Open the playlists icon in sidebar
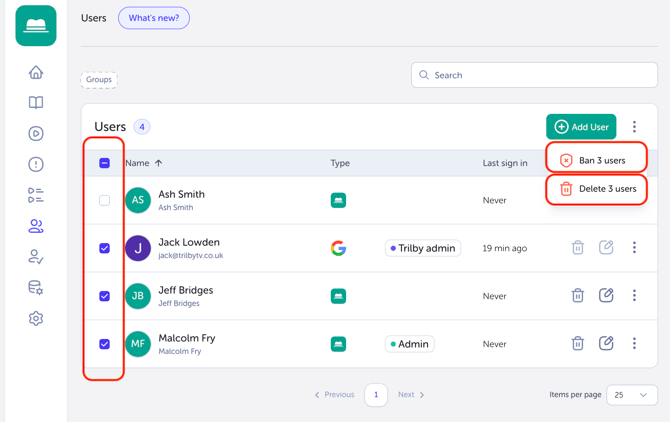670x422 pixels. point(36,195)
